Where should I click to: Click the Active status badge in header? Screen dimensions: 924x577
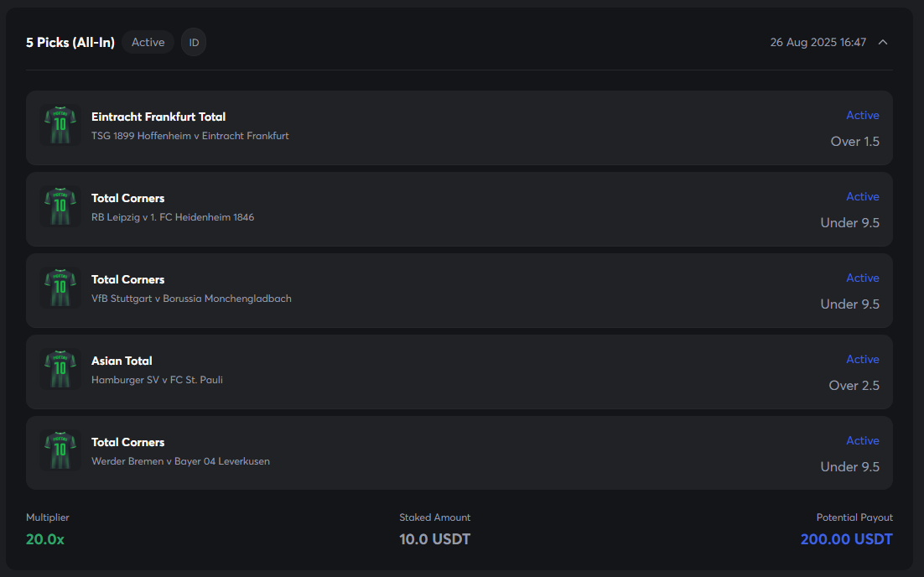click(x=148, y=42)
